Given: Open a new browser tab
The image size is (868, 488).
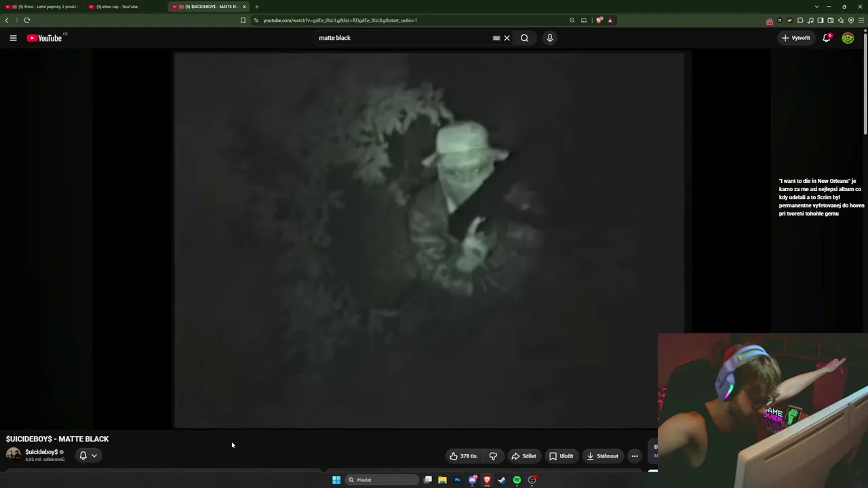Looking at the screenshot, I should (256, 7).
